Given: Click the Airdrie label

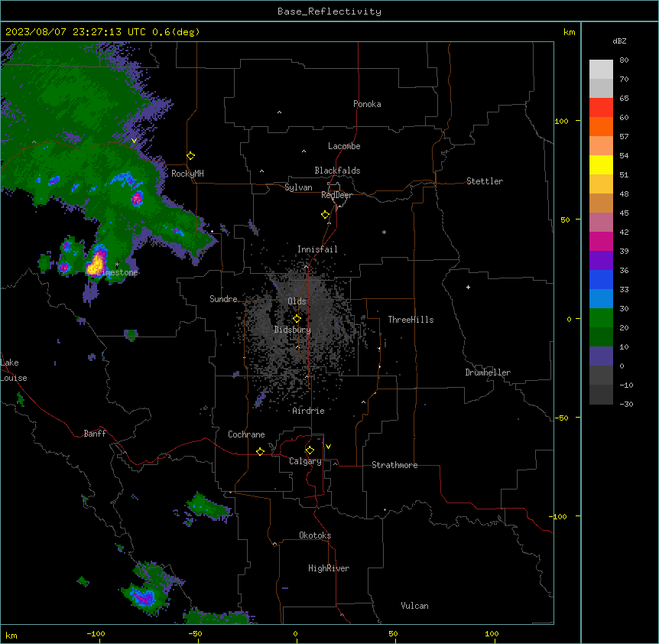Looking at the screenshot, I should [309, 411].
